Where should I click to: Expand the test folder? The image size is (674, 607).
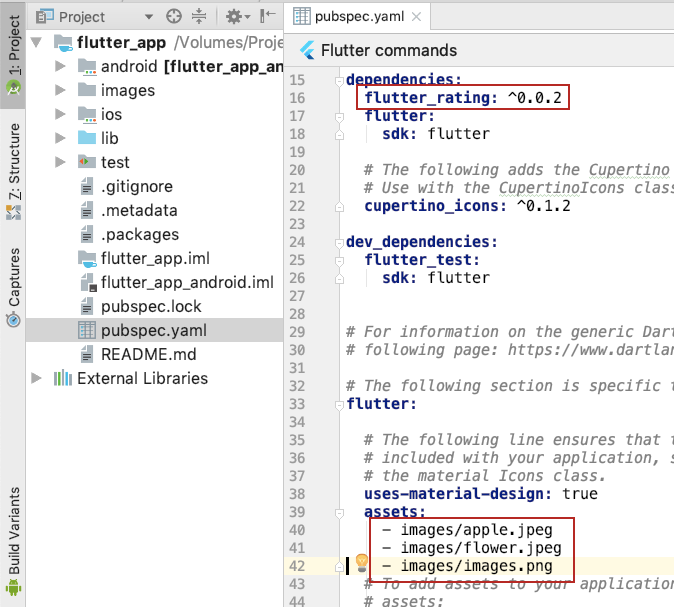[60, 162]
